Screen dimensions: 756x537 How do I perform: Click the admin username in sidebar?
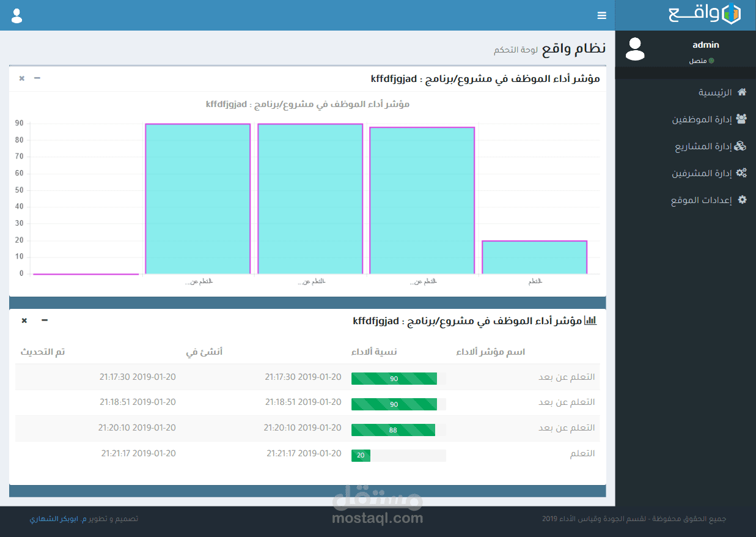tap(706, 45)
